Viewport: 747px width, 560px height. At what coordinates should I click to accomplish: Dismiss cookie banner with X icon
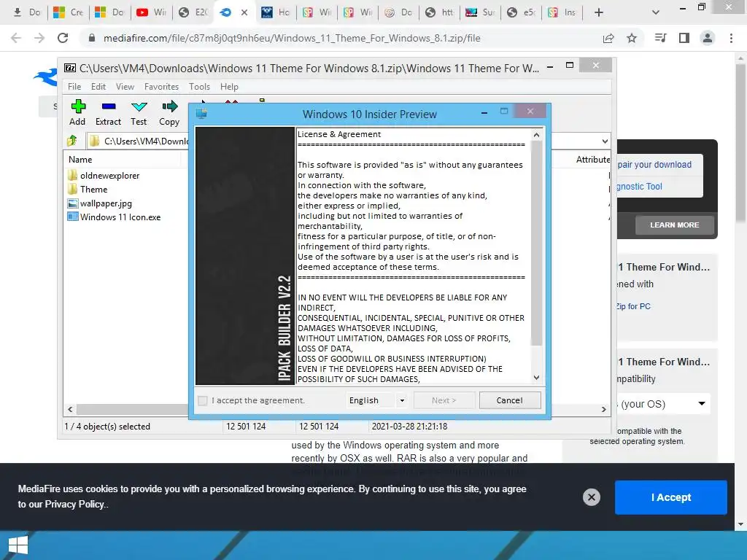[591, 497]
